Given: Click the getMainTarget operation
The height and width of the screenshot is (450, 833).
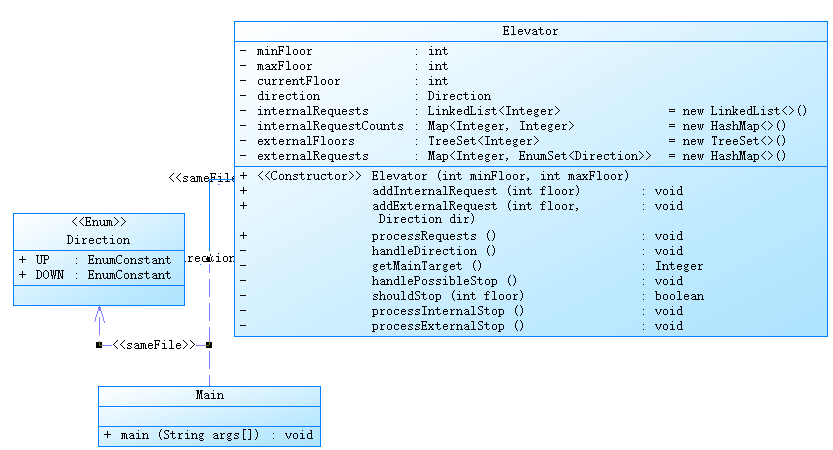Looking at the screenshot, I should (471, 266).
